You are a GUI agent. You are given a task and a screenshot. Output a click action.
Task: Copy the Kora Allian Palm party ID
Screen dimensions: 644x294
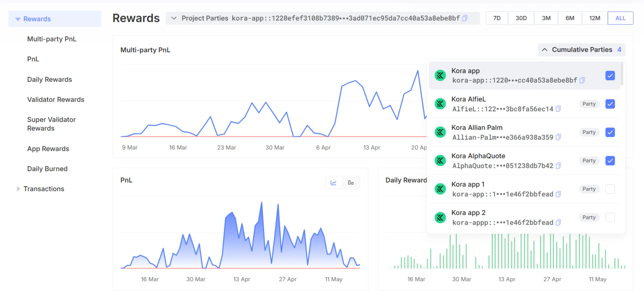tap(558, 137)
